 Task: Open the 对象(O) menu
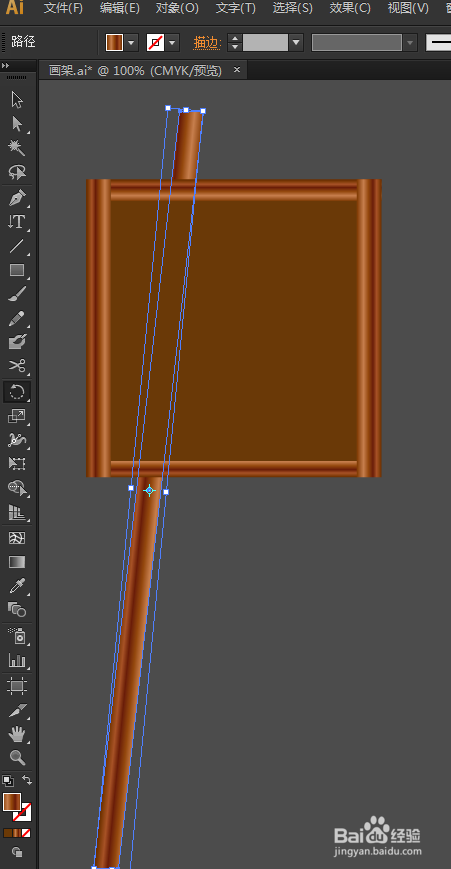click(177, 8)
